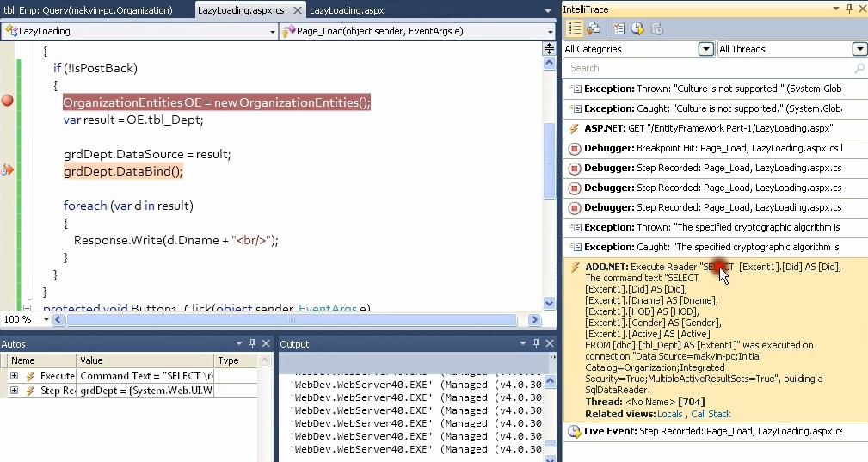Viewport: 868px width, 462px height.
Task: Click the ADO.NET Execute Reader lightning icon
Action: point(575,268)
